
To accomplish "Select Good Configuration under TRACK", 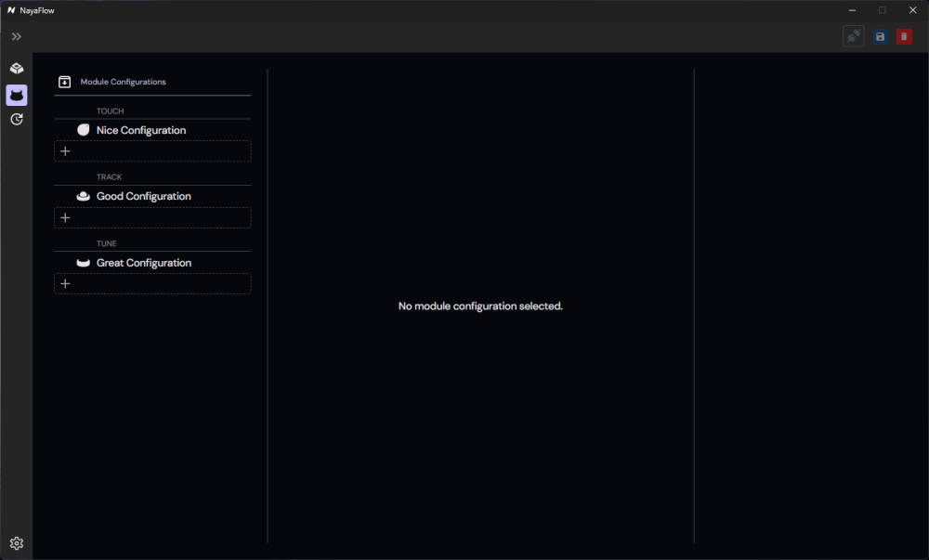I will [144, 196].
